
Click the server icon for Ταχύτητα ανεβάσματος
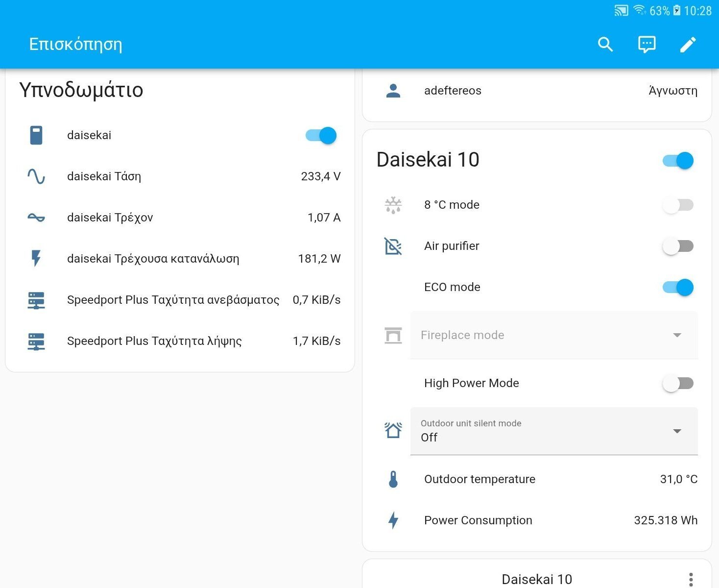pos(36,300)
